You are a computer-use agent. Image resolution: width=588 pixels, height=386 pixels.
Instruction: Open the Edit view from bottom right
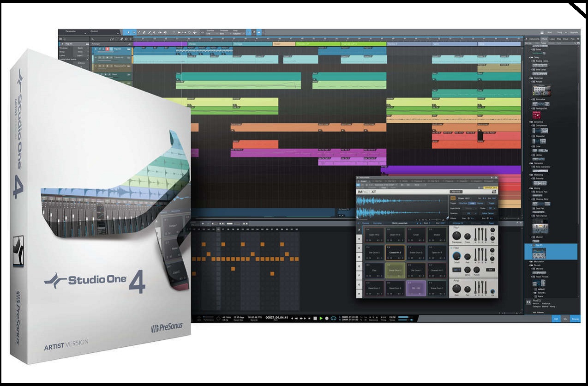click(557, 318)
